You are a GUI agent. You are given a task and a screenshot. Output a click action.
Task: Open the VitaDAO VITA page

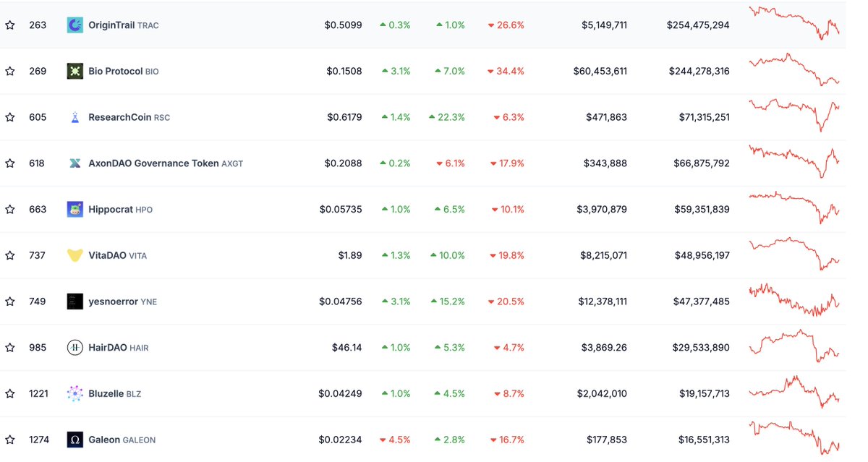[x=118, y=255]
